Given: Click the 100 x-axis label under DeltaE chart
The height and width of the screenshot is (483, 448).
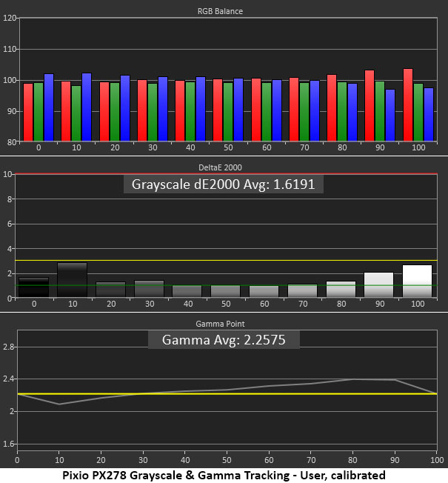Looking at the screenshot, I should pyautogui.click(x=418, y=304).
